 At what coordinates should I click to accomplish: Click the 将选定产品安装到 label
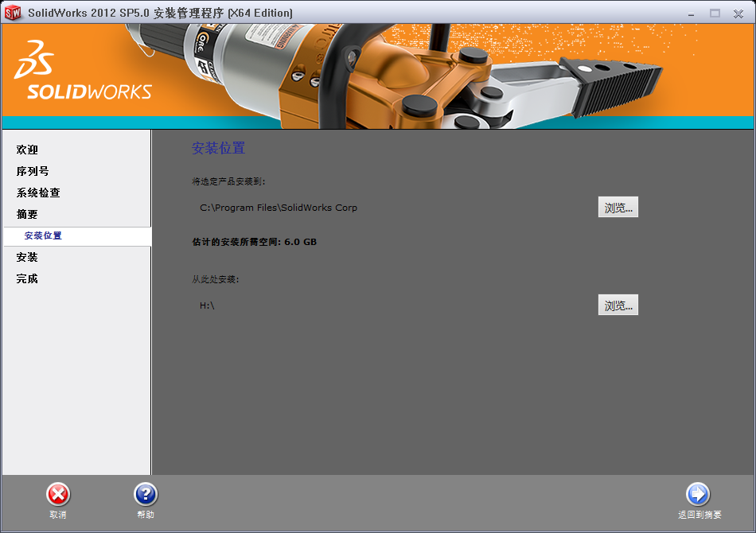click(x=228, y=181)
